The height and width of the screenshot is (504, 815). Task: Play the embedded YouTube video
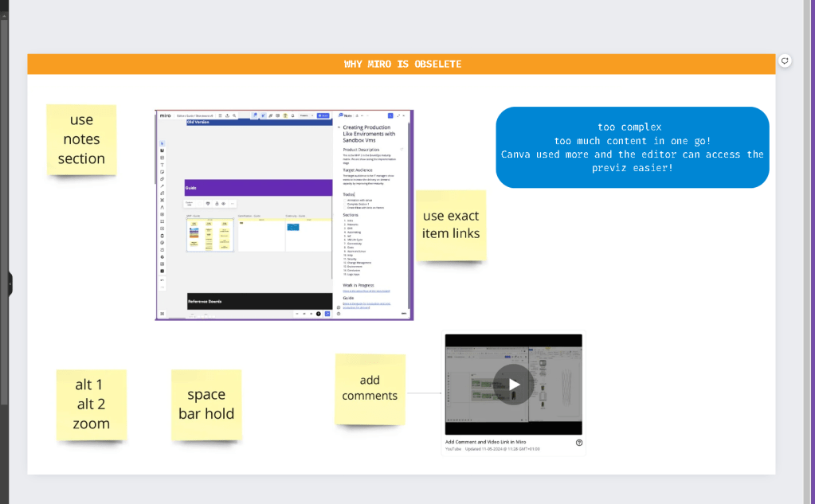[514, 385]
